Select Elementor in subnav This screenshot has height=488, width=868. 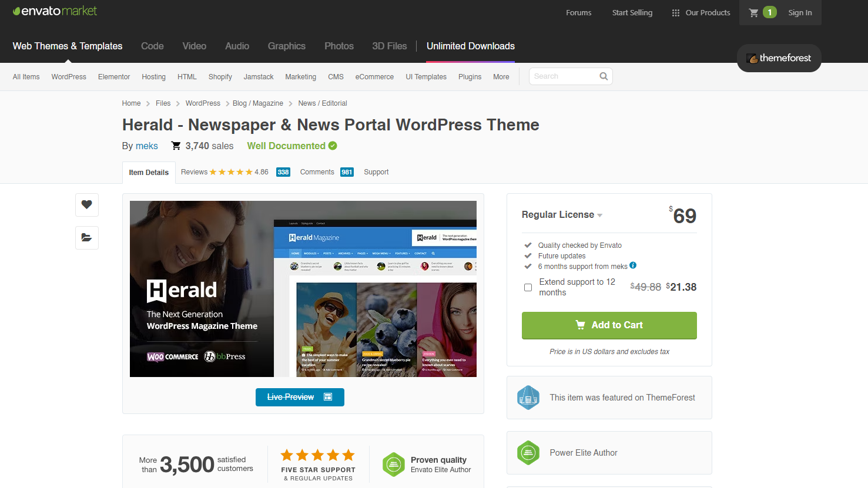(114, 77)
